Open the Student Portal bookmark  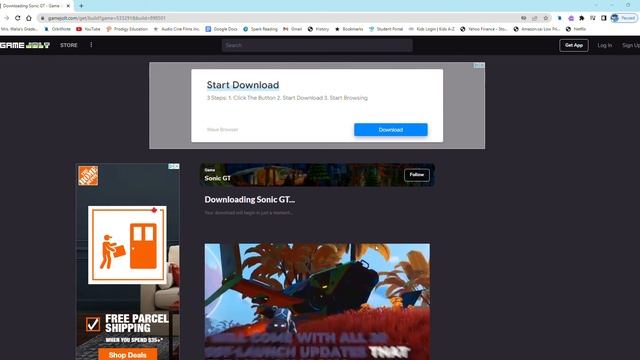coord(386,29)
